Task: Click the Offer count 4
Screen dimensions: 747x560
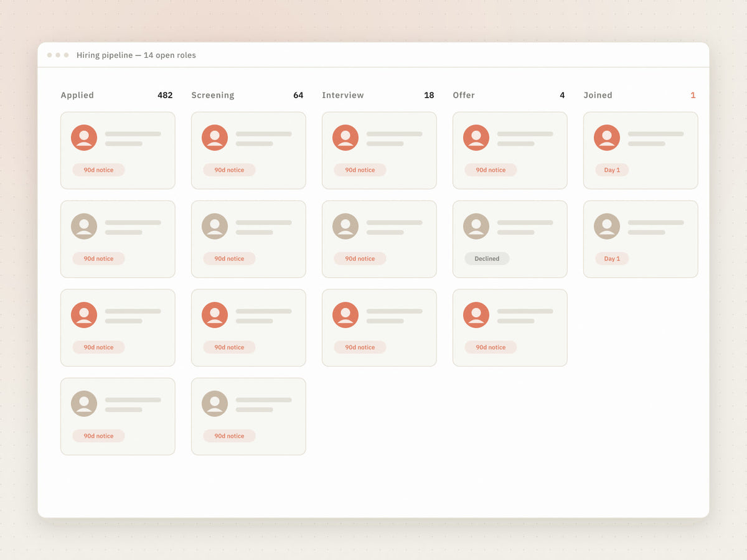Action: [562, 95]
